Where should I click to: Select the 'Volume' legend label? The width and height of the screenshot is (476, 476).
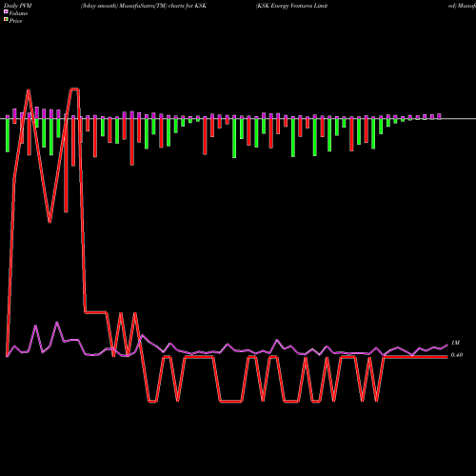click(18, 13)
